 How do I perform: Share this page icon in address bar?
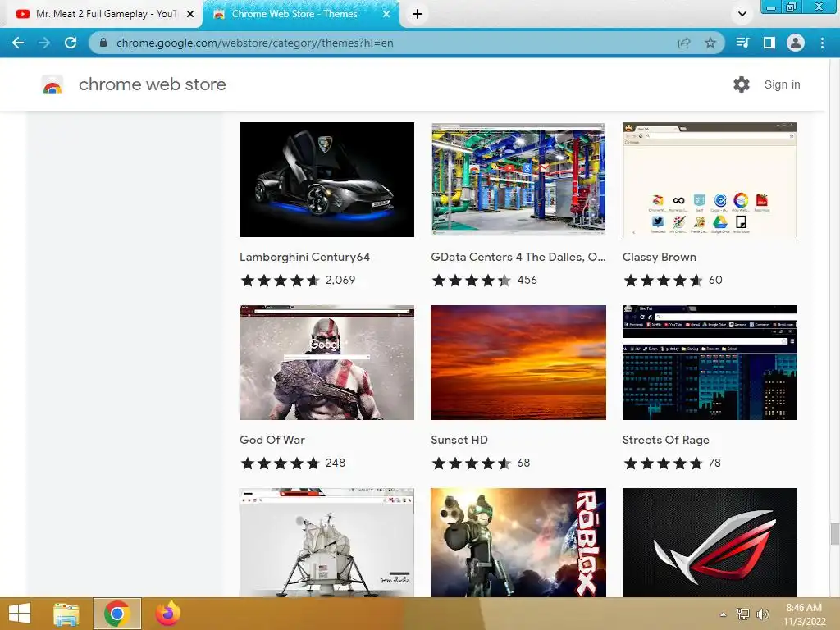click(684, 43)
